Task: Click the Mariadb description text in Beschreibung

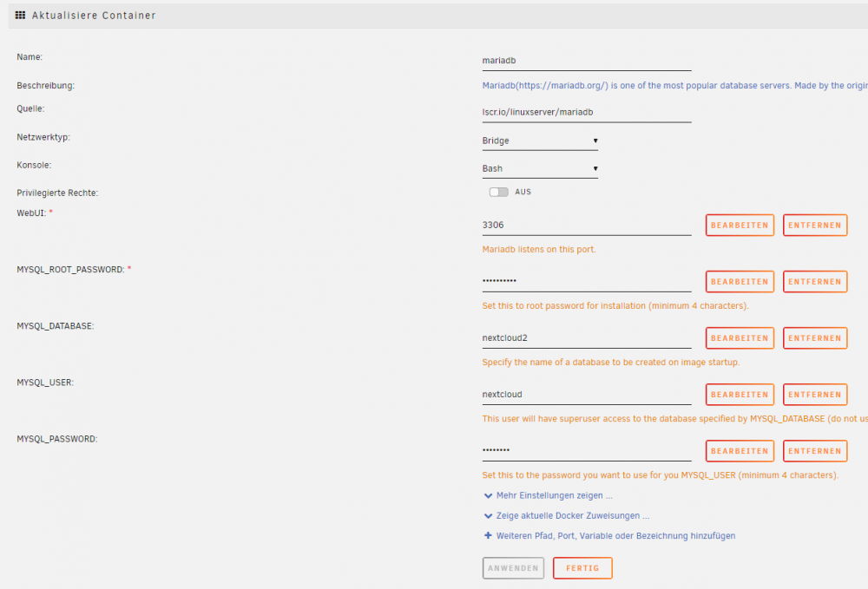Action: (x=674, y=85)
